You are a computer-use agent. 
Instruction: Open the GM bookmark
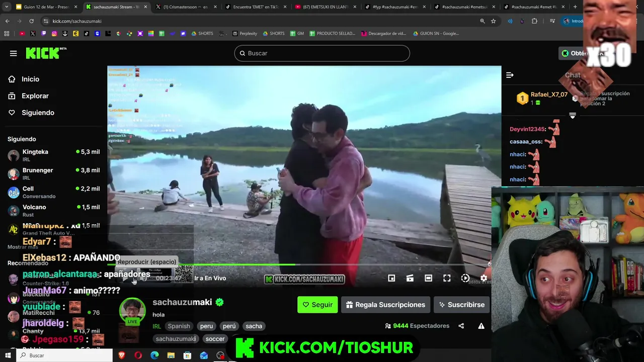coord(297,34)
